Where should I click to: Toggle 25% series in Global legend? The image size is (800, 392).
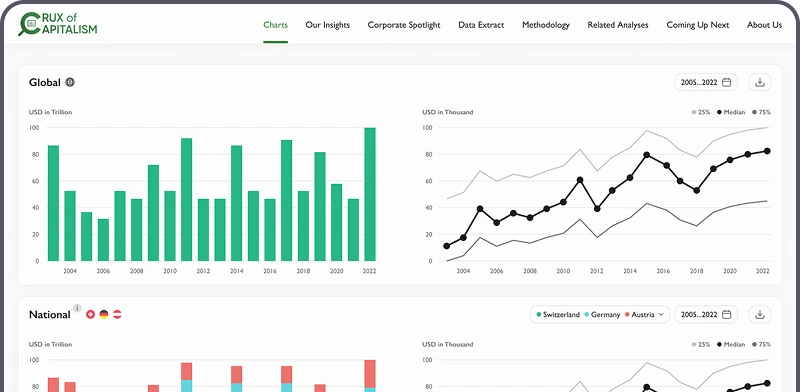[701, 112]
